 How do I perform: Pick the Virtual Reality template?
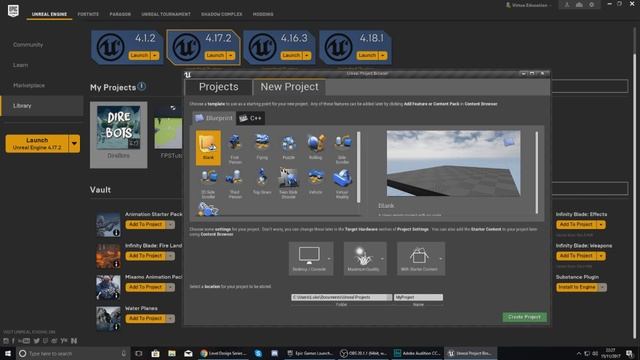click(x=342, y=183)
